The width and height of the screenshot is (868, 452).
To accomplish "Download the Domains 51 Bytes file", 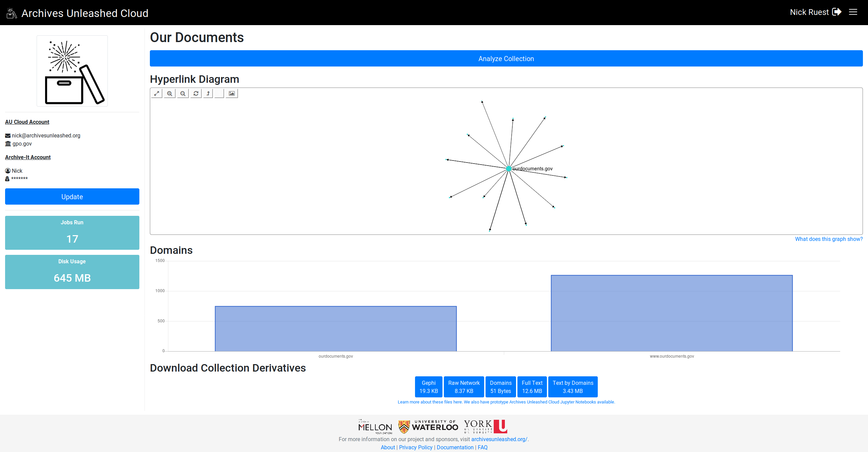I will [501, 387].
